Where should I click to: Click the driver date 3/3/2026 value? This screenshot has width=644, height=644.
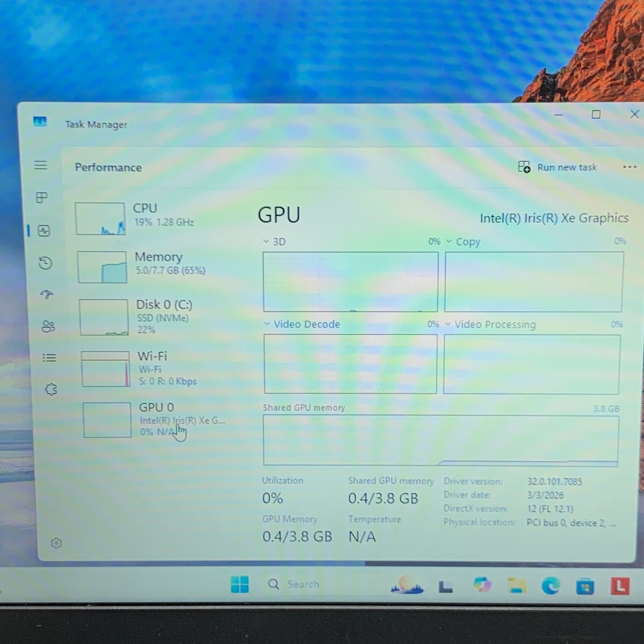click(545, 495)
